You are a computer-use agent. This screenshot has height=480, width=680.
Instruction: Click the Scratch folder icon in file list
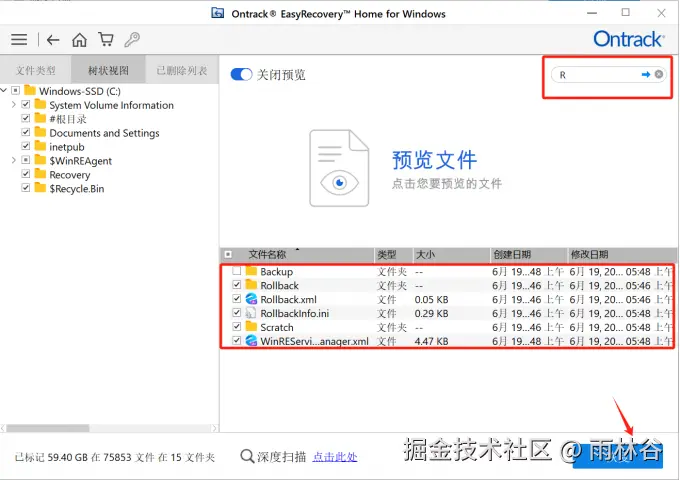[x=251, y=326]
